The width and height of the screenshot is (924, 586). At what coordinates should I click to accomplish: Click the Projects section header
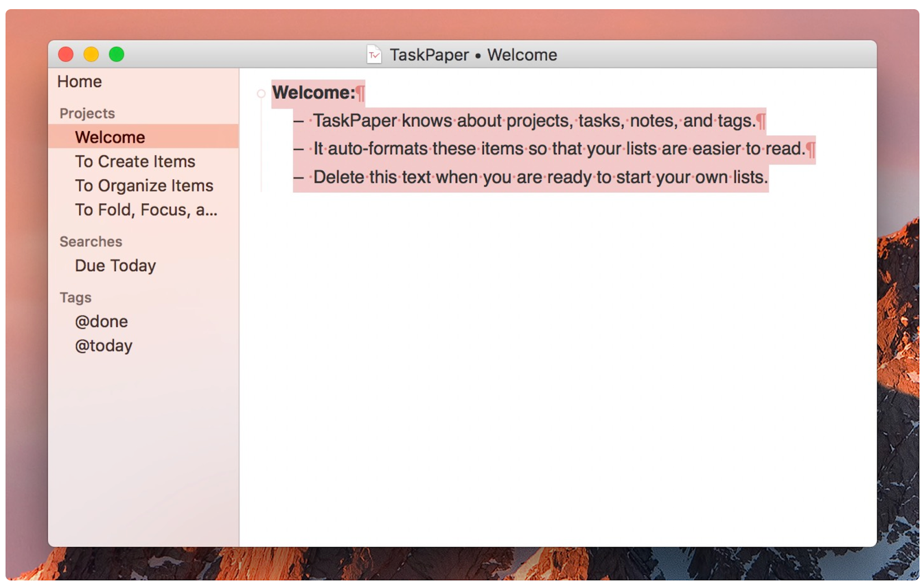tap(87, 113)
